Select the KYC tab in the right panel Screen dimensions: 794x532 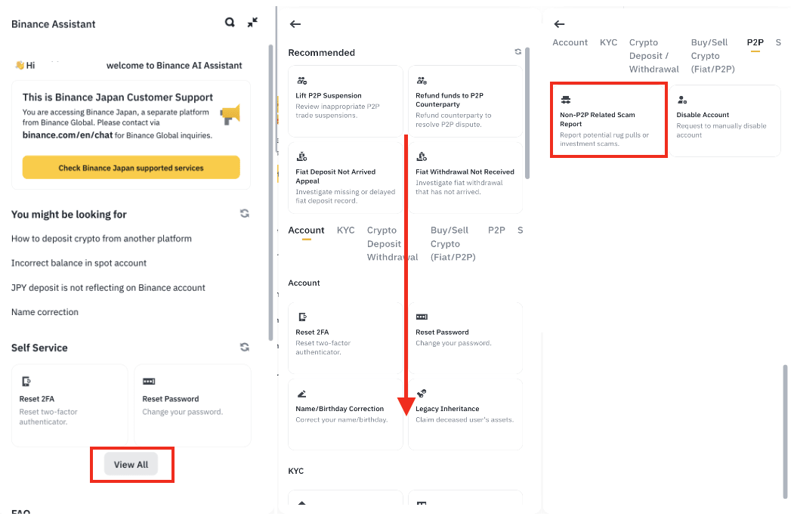pyautogui.click(x=609, y=42)
